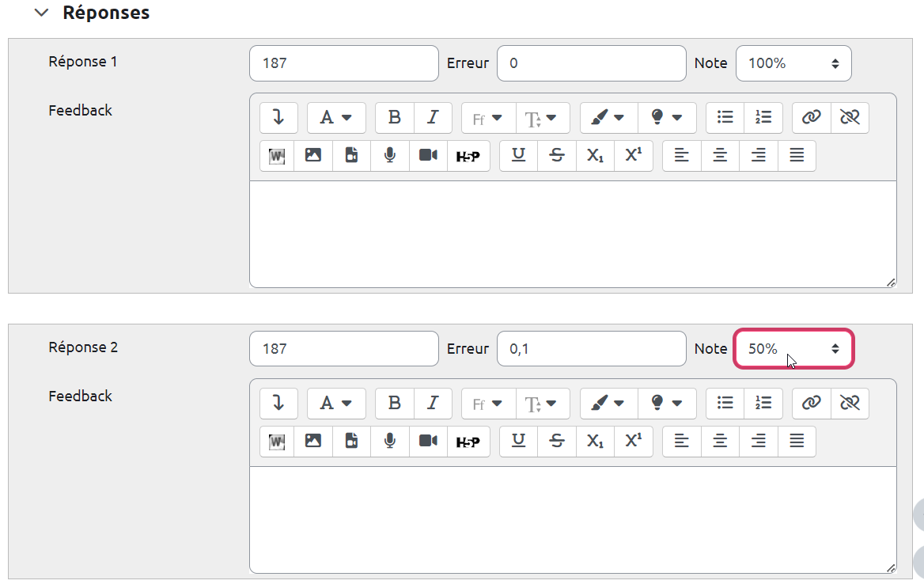The height and width of the screenshot is (588, 924).
Task: Toggle bold in Réponse 1 feedback editor
Action: coord(394,118)
